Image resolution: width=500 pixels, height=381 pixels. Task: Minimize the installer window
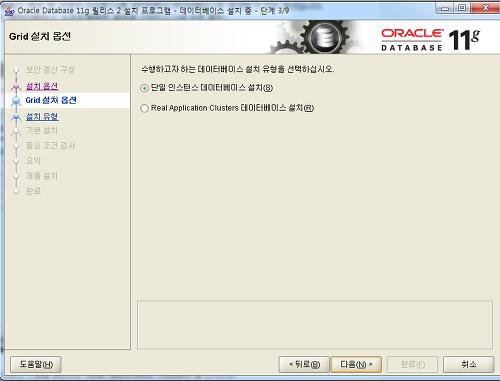click(x=445, y=8)
